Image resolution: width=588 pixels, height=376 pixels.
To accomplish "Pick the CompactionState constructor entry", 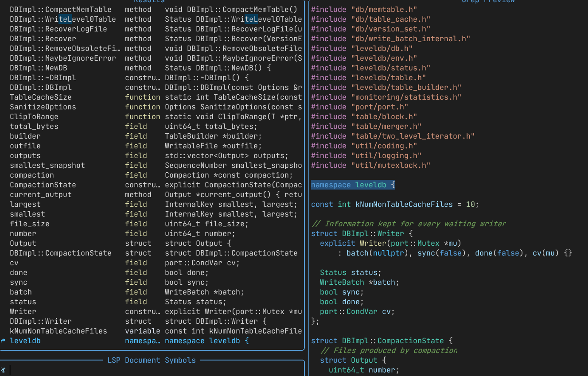I will click(x=43, y=185).
